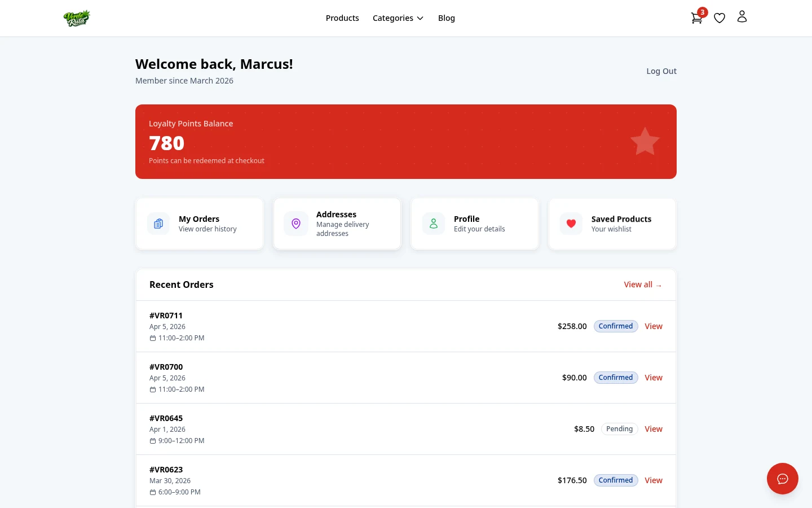Click the Saved Products heart icon
Screen dimensions: 812x508
(x=571, y=224)
